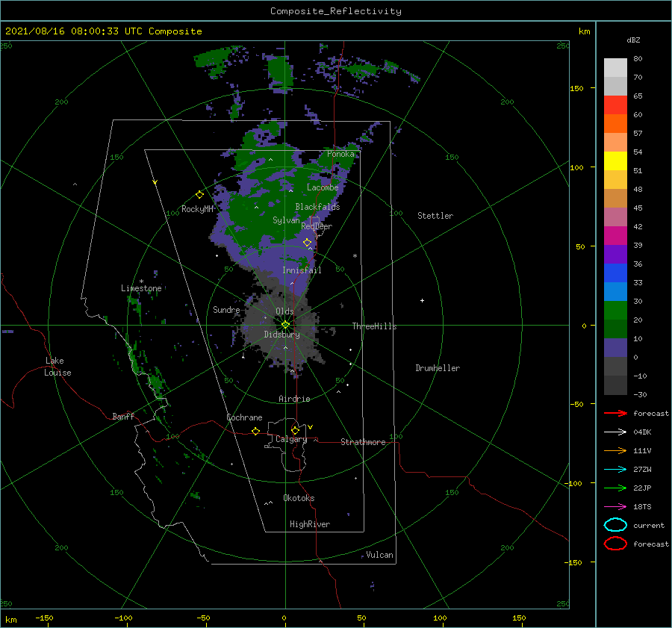Click the cyan 27ZW arrow legend icon

click(615, 470)
